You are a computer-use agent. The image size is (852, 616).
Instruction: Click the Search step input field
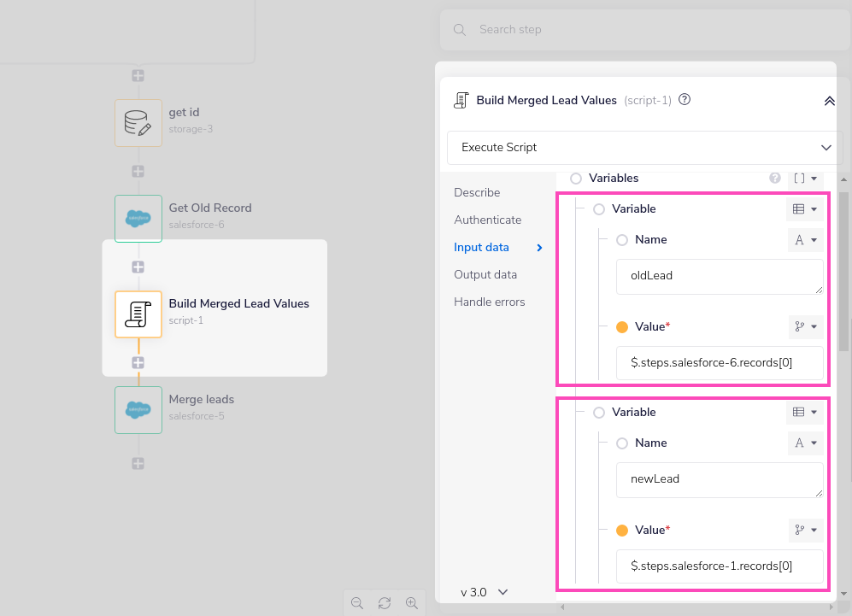[641, 30]
